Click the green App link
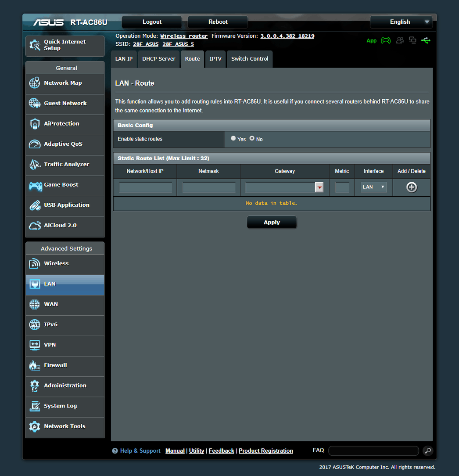Screen dimensions: 459x476 point(371,41)
